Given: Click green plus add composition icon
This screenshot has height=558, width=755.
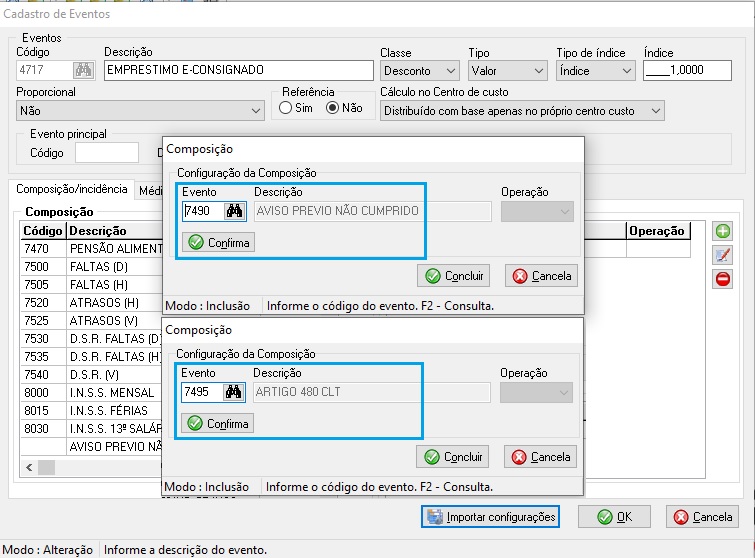Looking at the screenshot, I should coord(722,231).
